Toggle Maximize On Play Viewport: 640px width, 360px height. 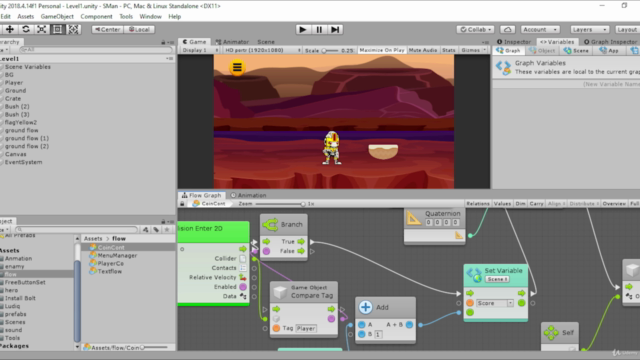click(x=382, y=50)
